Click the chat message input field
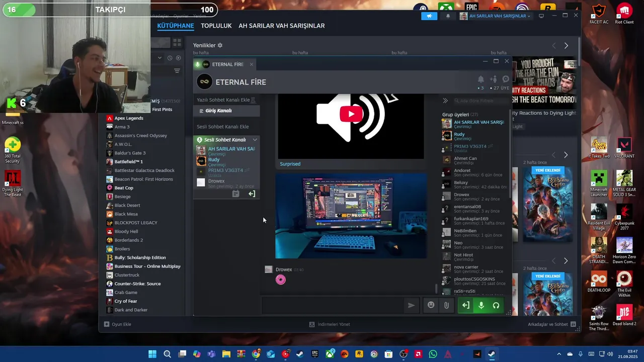The width and height of the screenshot is (644, 362). click(332, 305)
